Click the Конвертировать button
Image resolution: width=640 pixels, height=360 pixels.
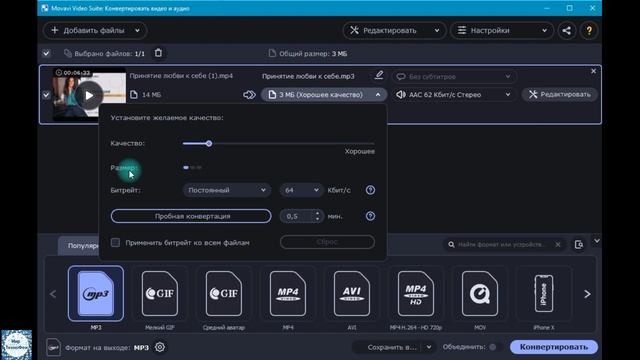point(554,347)
